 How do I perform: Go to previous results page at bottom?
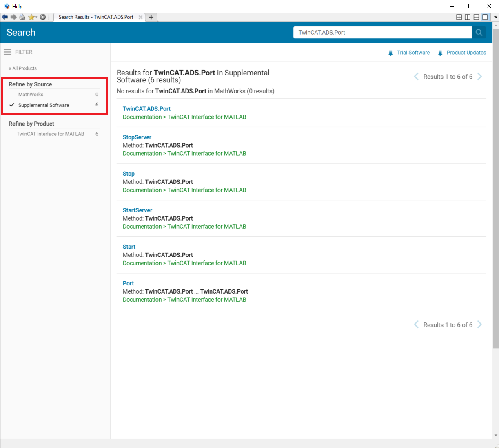pos(416,325)
